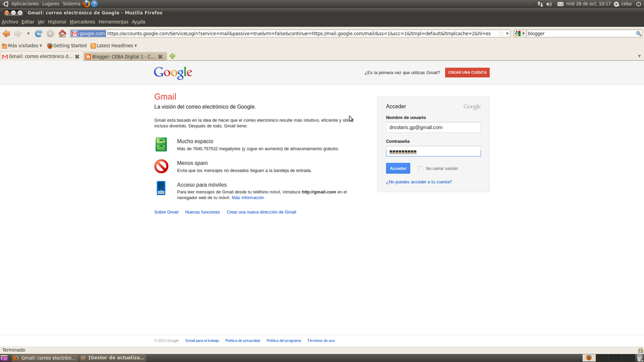Screen dimensions: 644x362
Task: Click the trash icon in bottom panel
Action: pyautogui.click(x=640, y=358)
